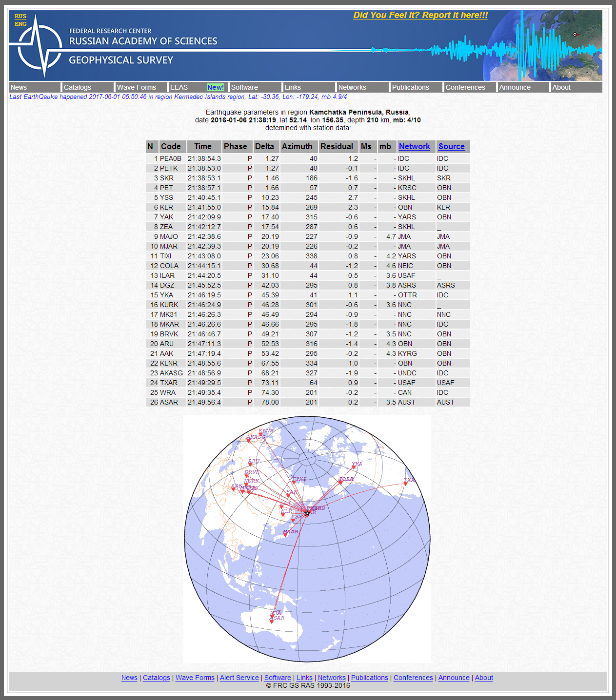Sort the table by the Network column
Image resolution: width=616 pixels, height=700 pixels.
pyautogui.click(x=415, y=146)
